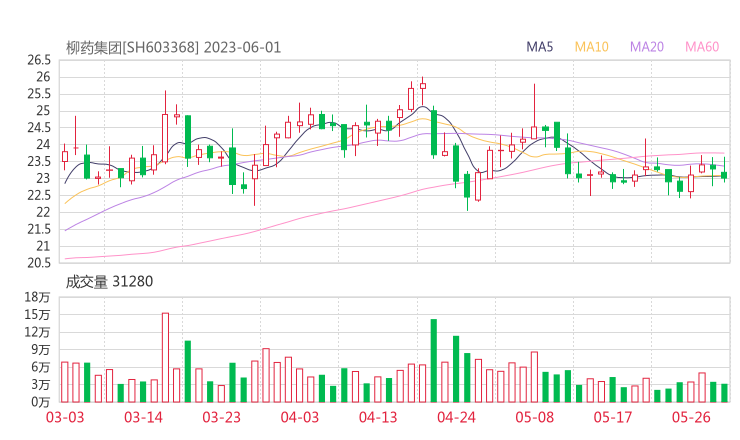This screenshot has width=740, height=440.
Task: Select the 3万 volume axis label
Action: tap(41, 385)
